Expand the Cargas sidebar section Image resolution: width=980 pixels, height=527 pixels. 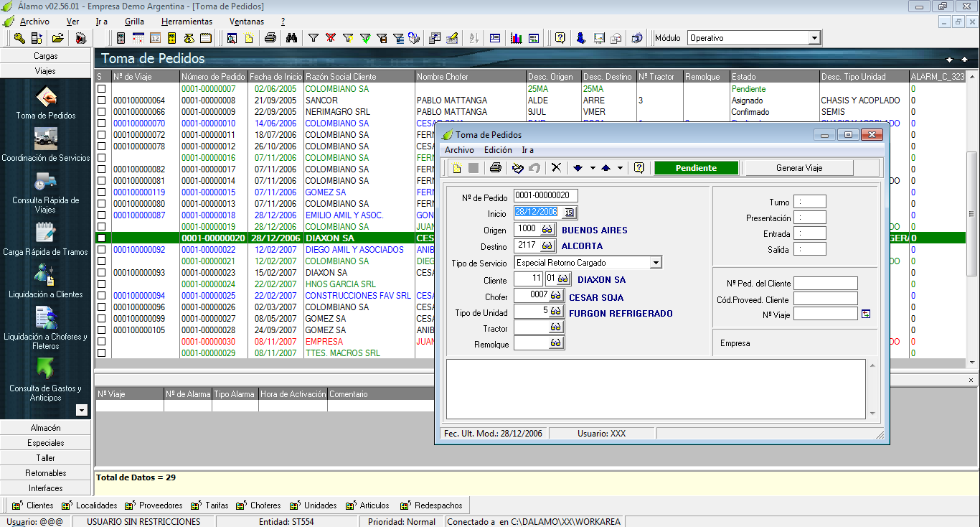coord(46,55)
